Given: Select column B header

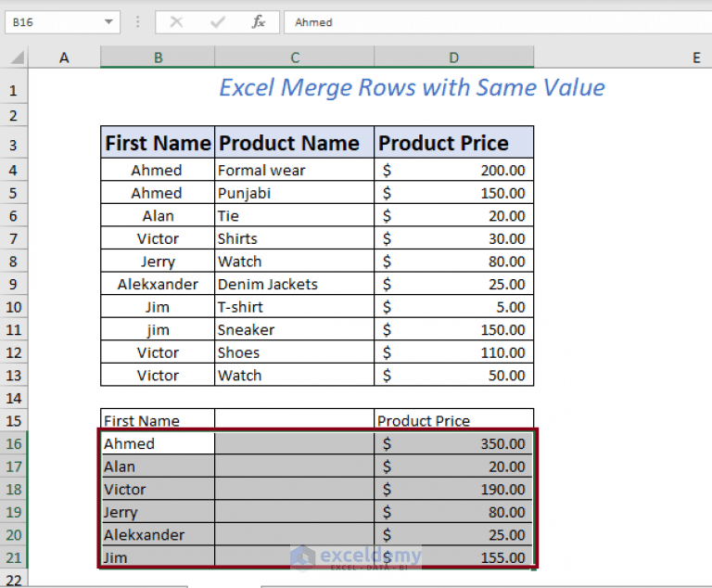Looking at the screenshot, I should click(158, 58).
